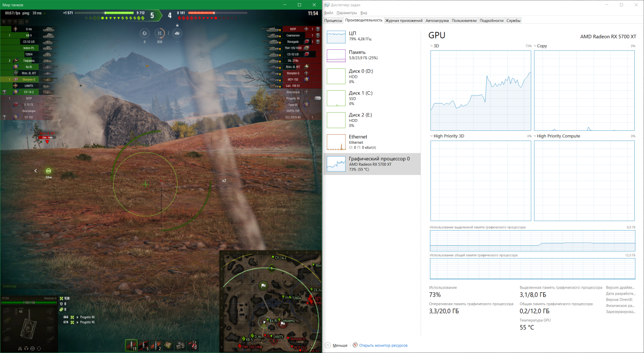Select the first shell type with 19 rounds

pos(131,345)
